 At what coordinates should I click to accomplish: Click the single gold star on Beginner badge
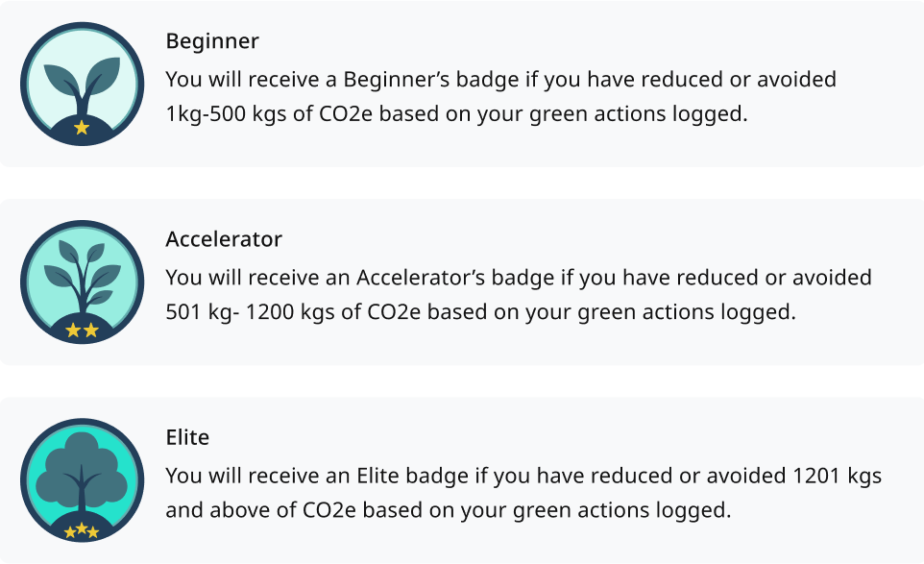(x=82, y=127)
